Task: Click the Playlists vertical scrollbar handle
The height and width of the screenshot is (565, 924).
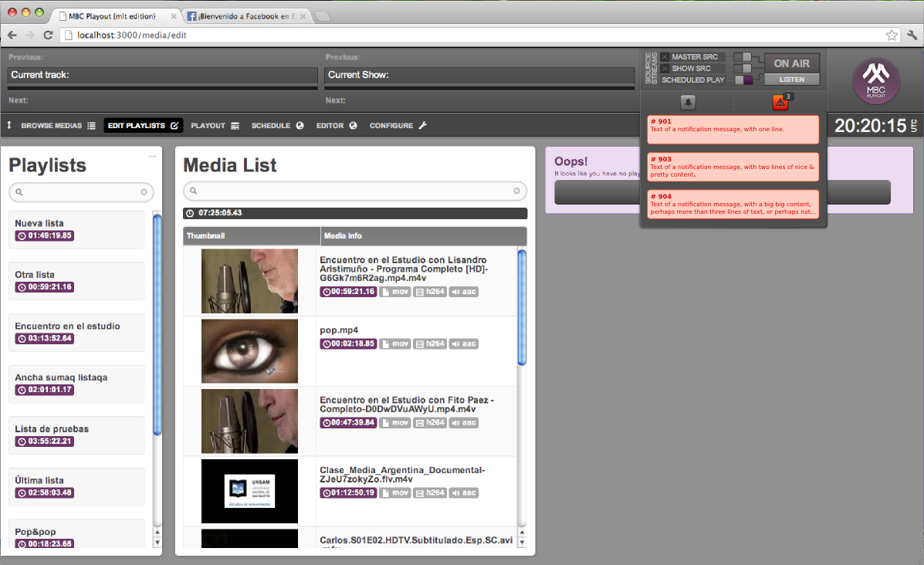Action: (157, 325)
